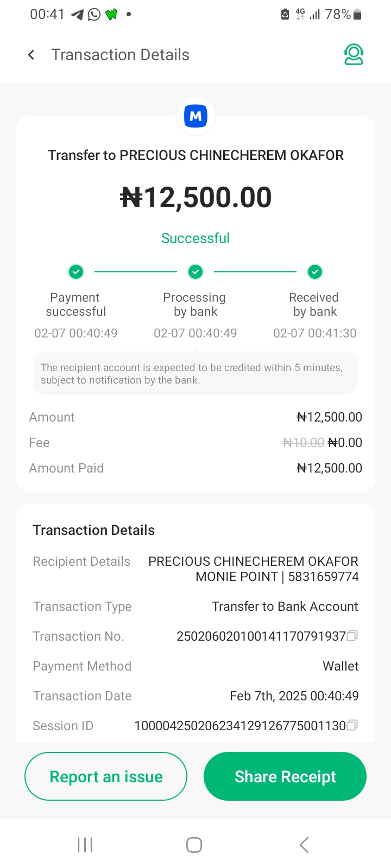The height and width of the screenshot is (868, 391).
Task: Tap the Share Receipt button
Action: click(285, 776)
